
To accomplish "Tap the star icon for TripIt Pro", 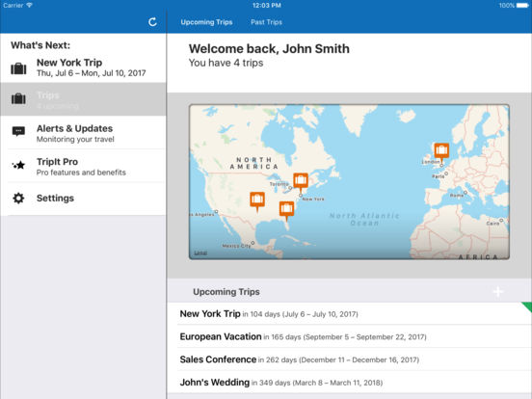I will [x=18, y=165].
